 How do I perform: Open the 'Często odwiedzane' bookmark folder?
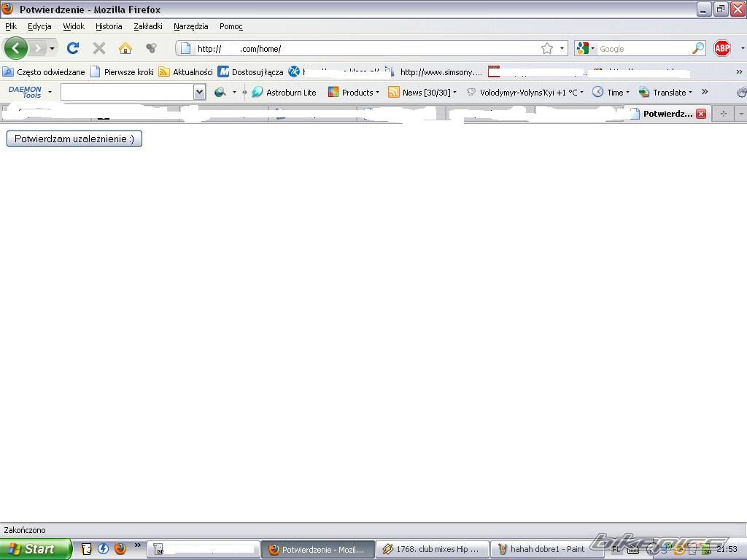pyautogui.click(x=44, y=72)
